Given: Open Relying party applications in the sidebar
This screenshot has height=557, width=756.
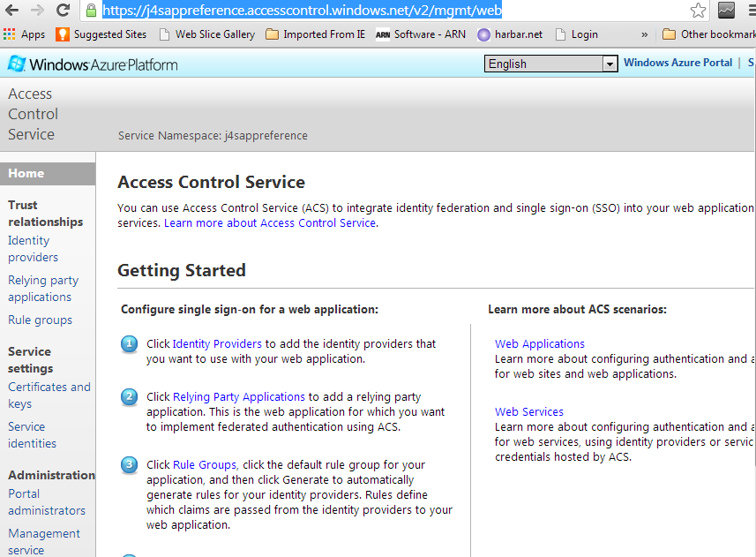Looking at the screenshot, I should (43, 289).
